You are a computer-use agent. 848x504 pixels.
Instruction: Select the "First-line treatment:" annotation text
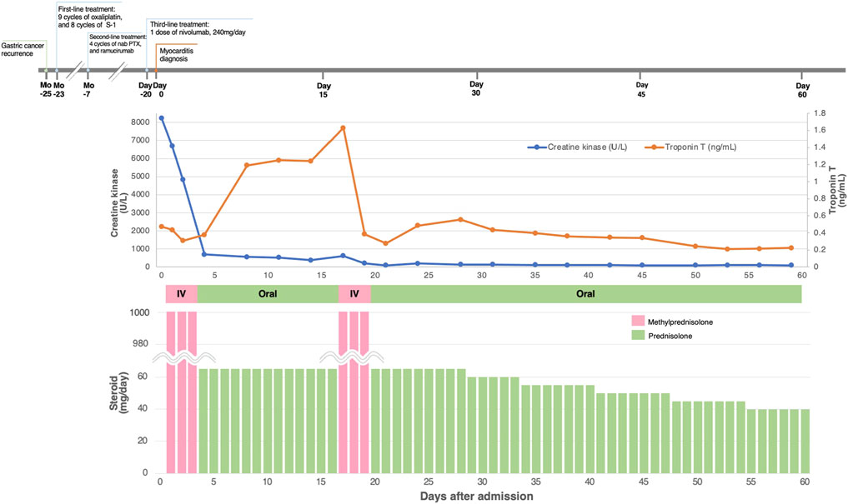pos(85,9)
